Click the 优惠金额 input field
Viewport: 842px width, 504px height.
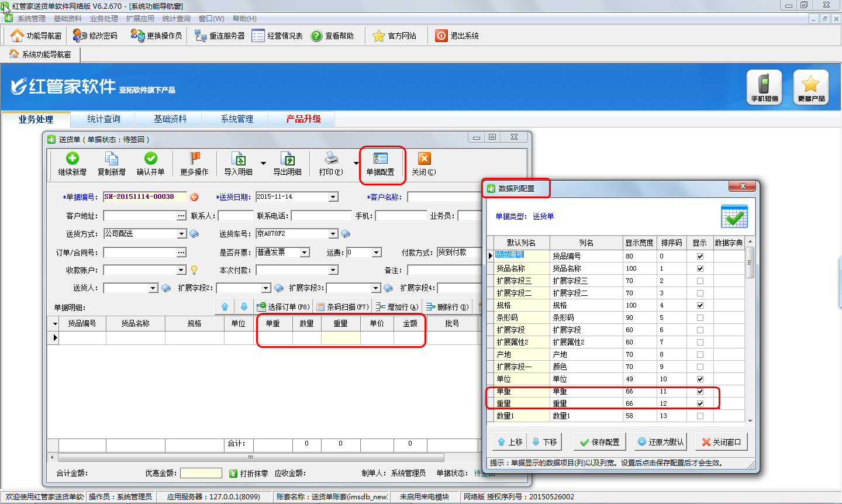201,473
